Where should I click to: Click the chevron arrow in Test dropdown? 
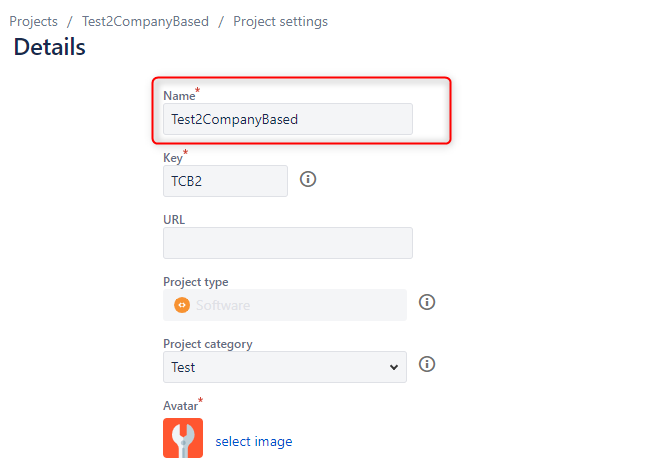(393, 368)
